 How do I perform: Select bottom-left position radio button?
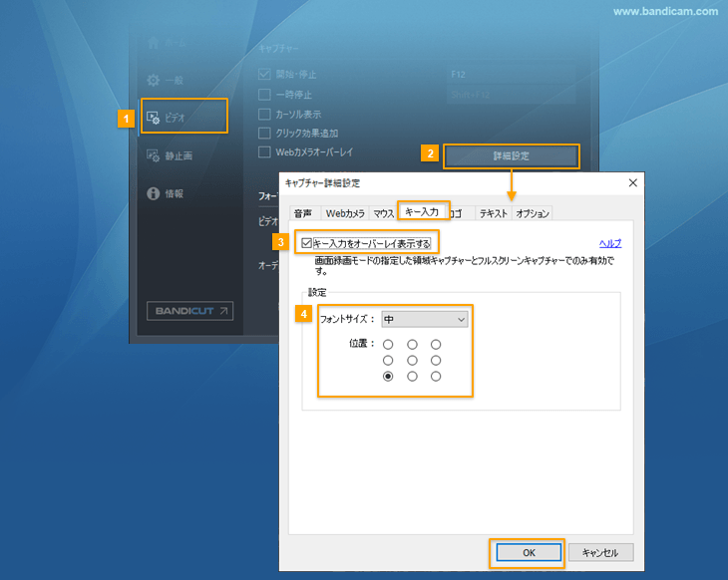(388, 377)
